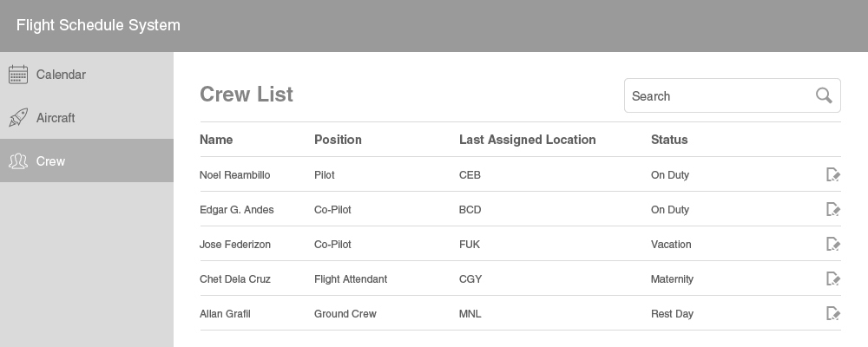Open edit icon for Jose Federizon row
Image resolution: width=868 pixels, height=347 pixels.
[x=833, y=244]
